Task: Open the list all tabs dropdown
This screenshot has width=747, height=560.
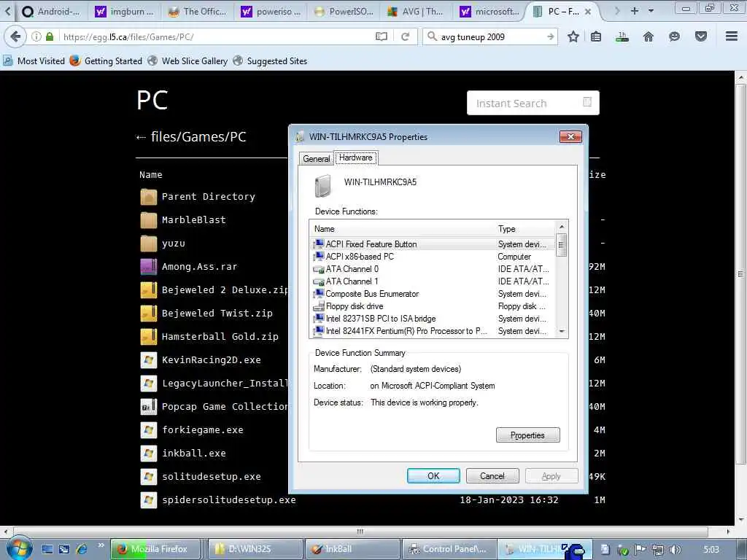Action: [x=651, y=10]
